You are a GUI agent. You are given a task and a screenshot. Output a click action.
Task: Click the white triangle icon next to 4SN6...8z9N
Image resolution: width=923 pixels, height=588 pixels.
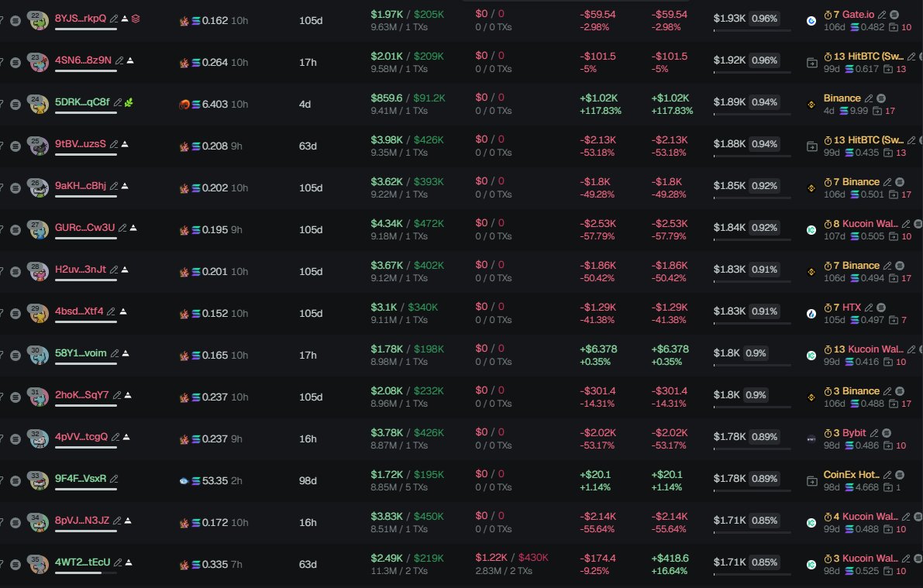131,60
